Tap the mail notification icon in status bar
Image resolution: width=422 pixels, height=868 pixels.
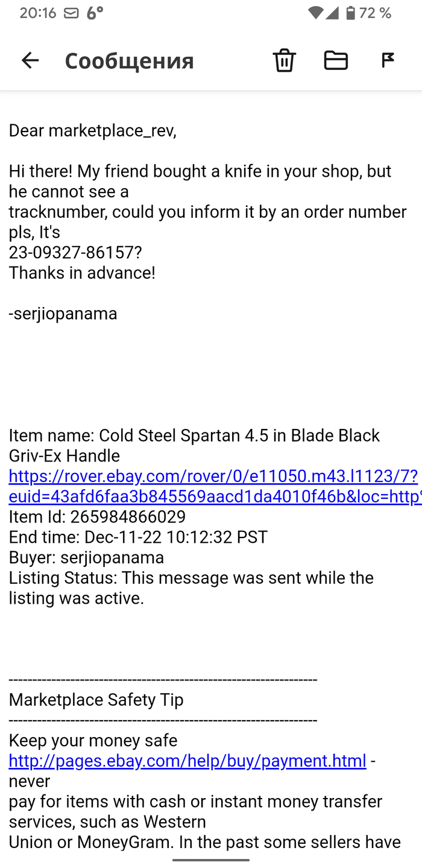(x=71, y=13)
